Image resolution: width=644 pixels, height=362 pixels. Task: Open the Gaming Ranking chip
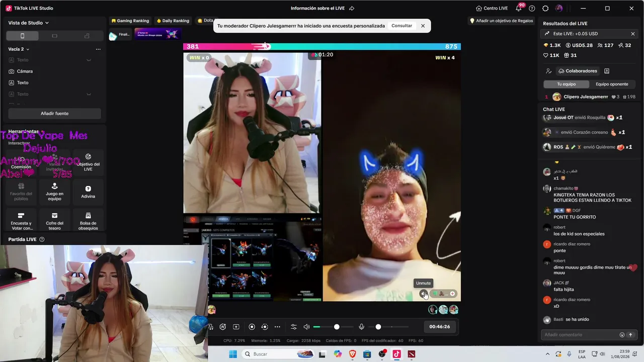click(130, 21)
